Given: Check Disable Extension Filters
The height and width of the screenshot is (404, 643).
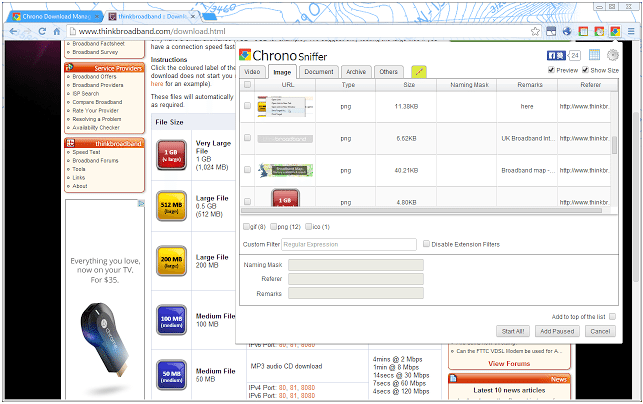Looking at the screenshot, I should 426,244.
